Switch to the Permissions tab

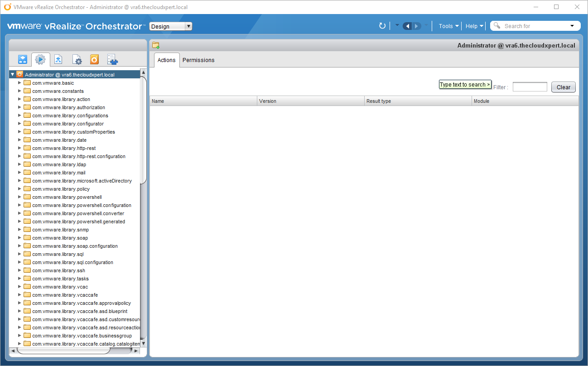click(198, 60)
